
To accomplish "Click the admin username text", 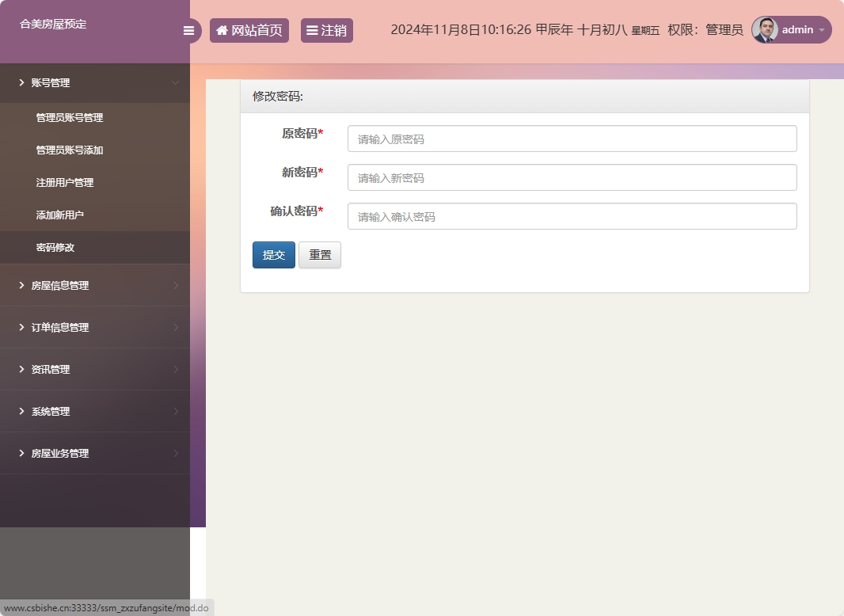I will [x=797, y=29].
